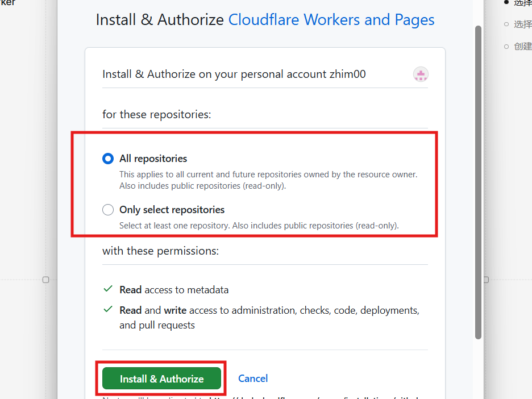
Task: Click the green checkmark beside metadata access
Action: pyautogui.click(x=108, y=289)
